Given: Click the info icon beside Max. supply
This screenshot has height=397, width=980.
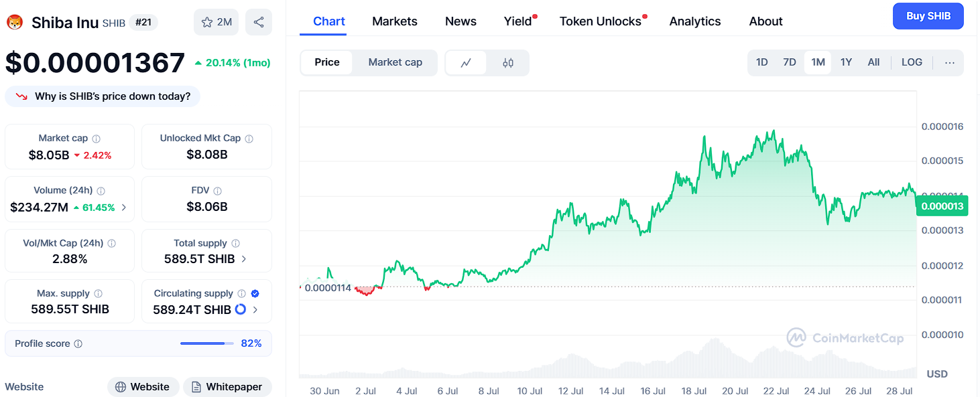Looking at the screenshot, I should [x=99, y=294].
